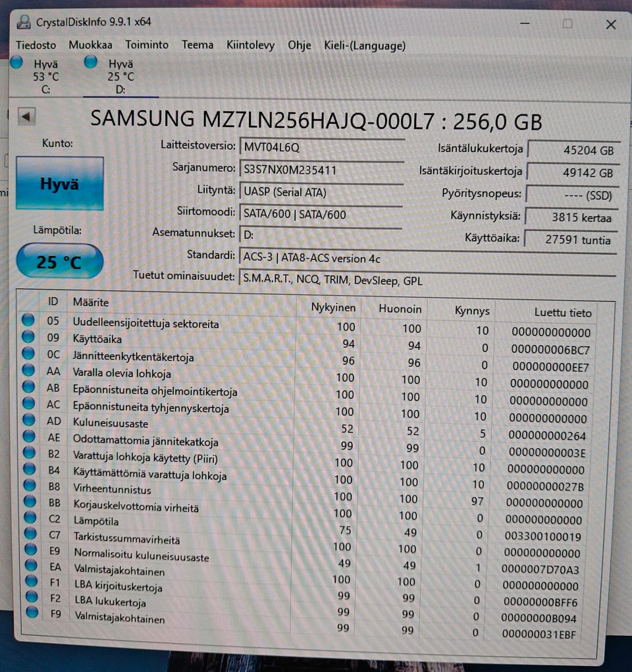Image resolution: width=632 pixels, height=672 pixels.
Task: Select the D: drive tab
Action: 120,76
